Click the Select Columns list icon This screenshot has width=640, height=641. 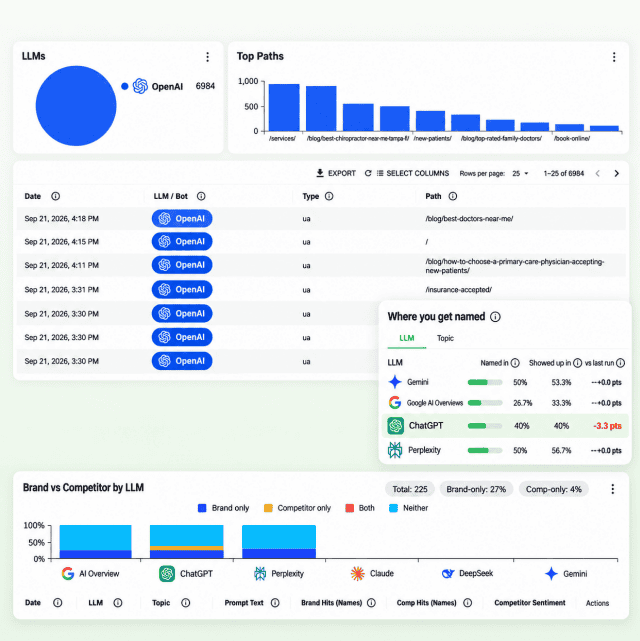point(380,173)
